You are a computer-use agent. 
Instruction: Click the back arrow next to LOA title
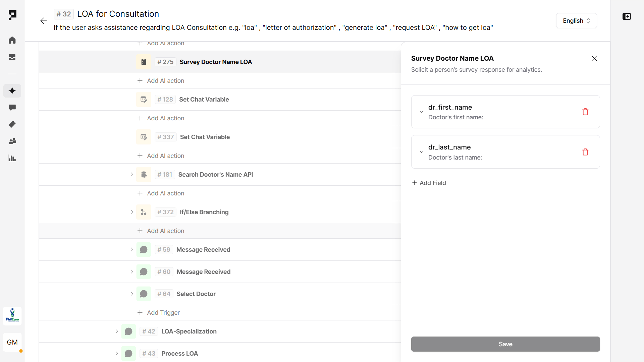43,21
